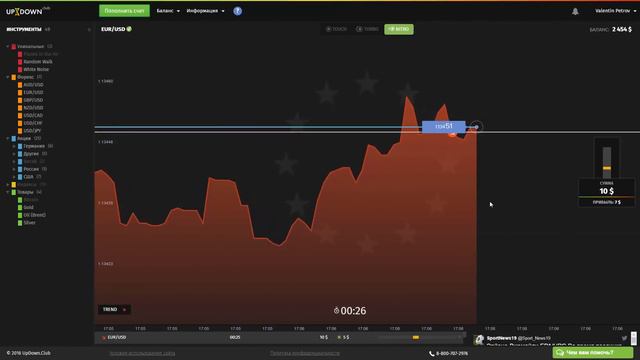Open Valentin Petrov account menu
This screenshot has width=640, height=360.
point(615,11)
